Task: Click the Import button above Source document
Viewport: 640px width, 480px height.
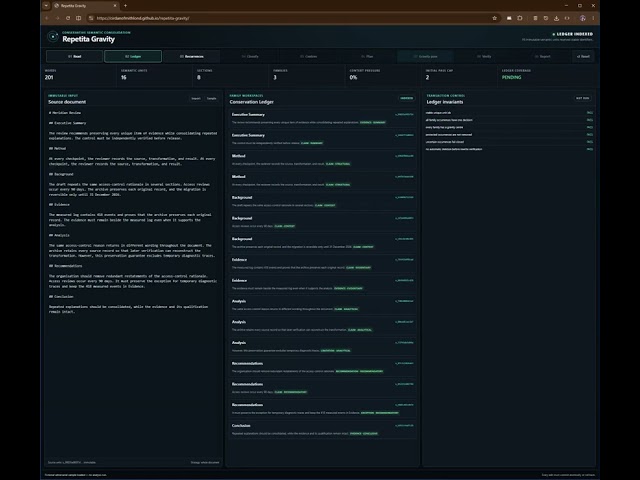Action: pos(196,98)
